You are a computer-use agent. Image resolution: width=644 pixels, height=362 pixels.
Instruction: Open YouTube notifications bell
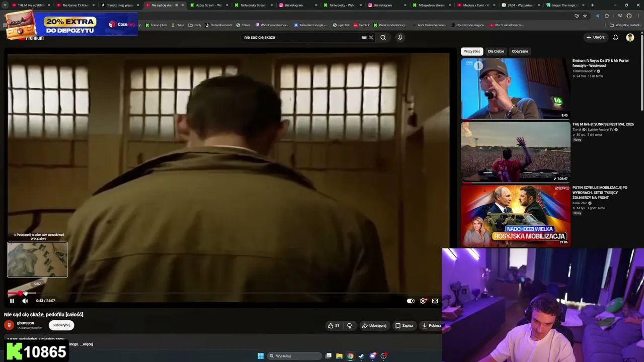tap(615, 37)
